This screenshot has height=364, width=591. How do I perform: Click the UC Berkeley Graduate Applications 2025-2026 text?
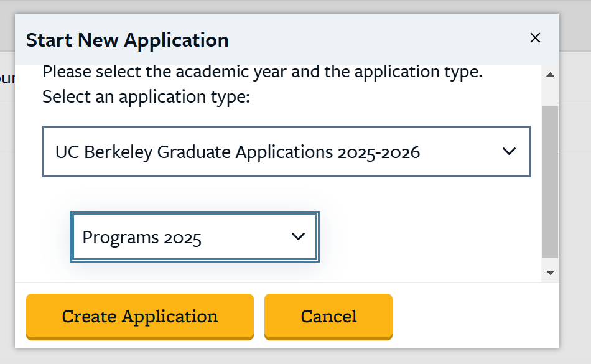238,152
